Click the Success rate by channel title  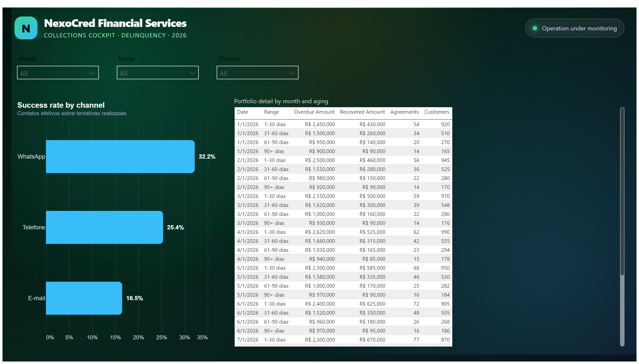[61, 105]
